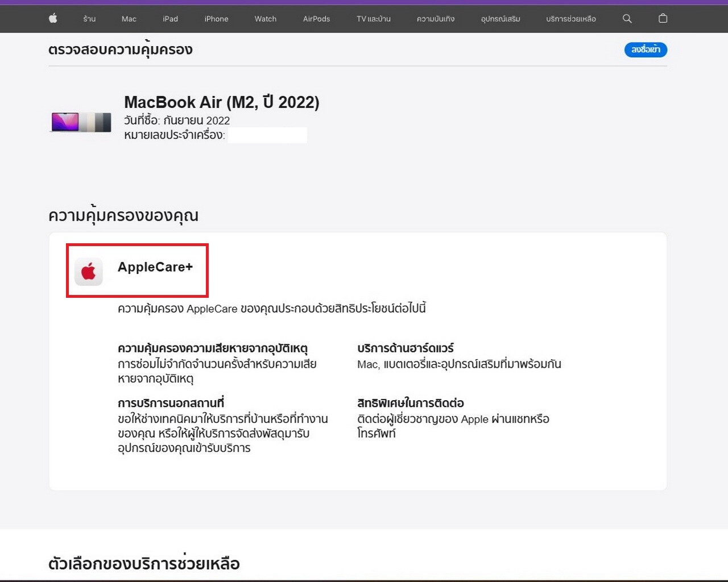This screenshot has height=582, width=728.
Task: Open the iPad menu item
Action: [x=171, y=19]
